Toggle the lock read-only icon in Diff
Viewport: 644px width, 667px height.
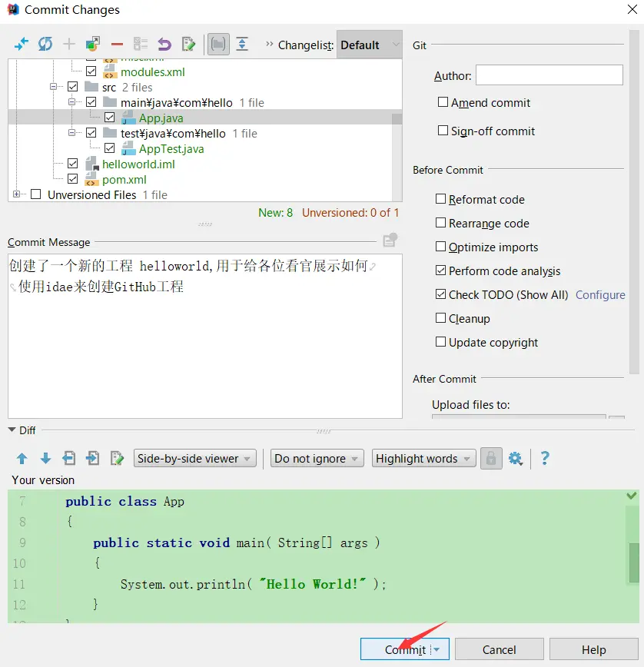491,459
